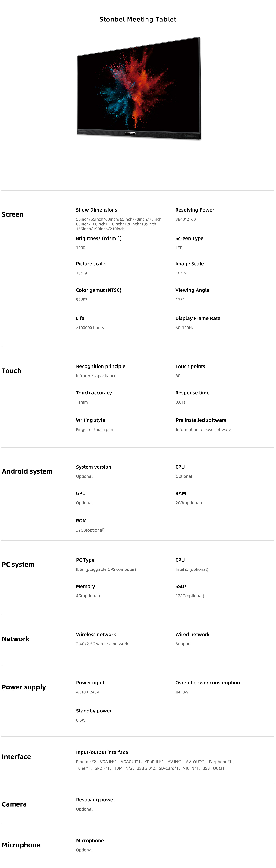The width and height of the screenshot is (276, 868).
Task: Select the Camera section heading
Action: pos(14,804)
